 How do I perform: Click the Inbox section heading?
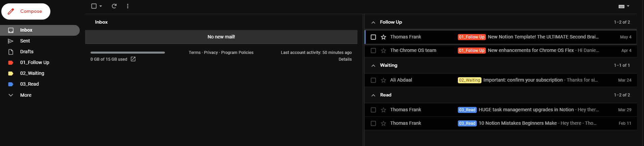point(101,22)
